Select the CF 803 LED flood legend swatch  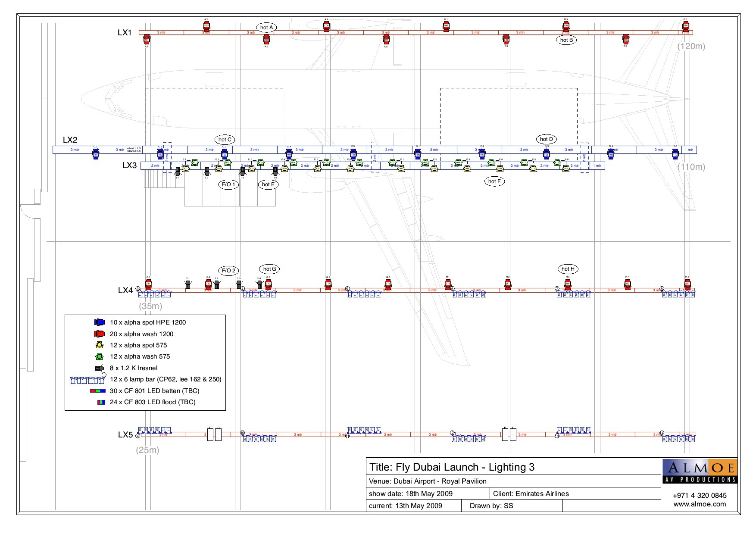pos(101,402)
